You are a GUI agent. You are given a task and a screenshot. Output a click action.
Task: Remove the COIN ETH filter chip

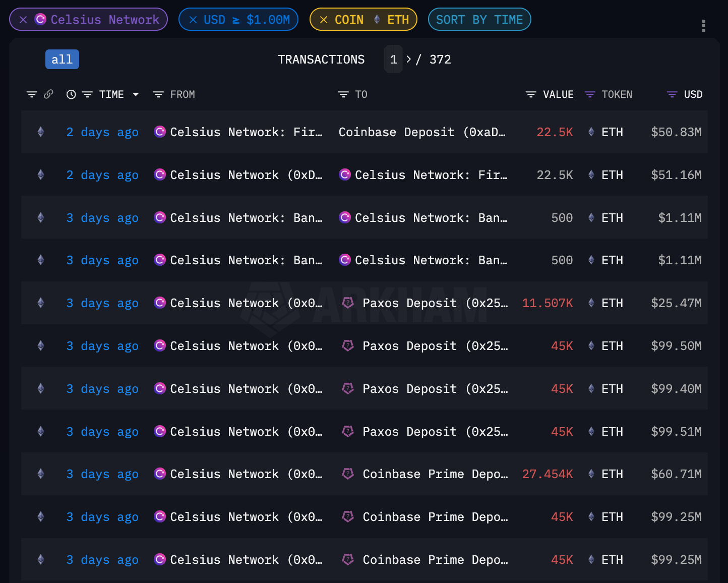click(x=324, y=20)
